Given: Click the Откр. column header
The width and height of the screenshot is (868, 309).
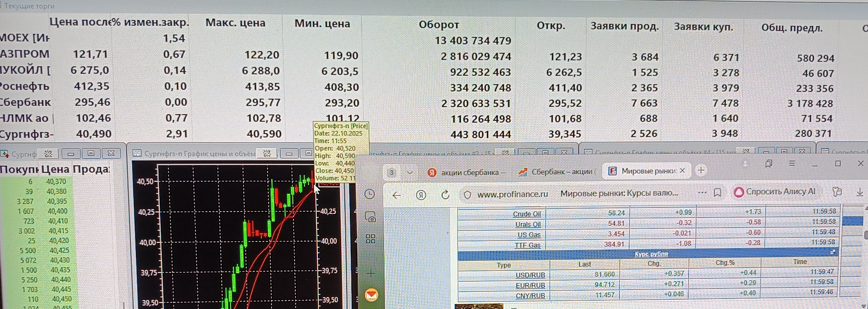Looking at the screenshot, I should pos(551,26).
